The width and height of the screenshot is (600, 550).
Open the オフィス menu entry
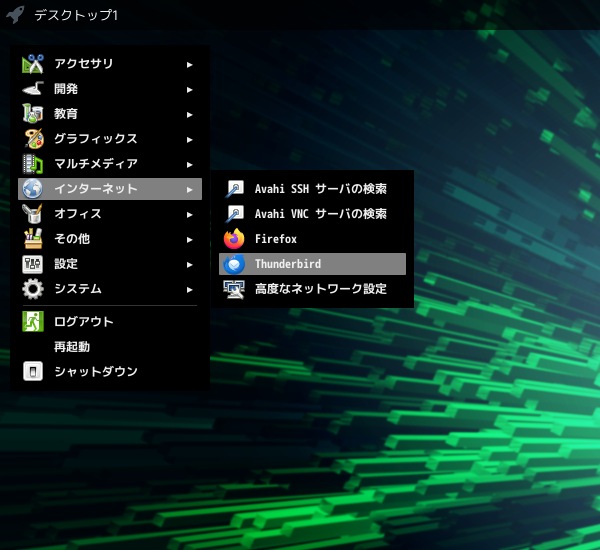coord(110,214)
